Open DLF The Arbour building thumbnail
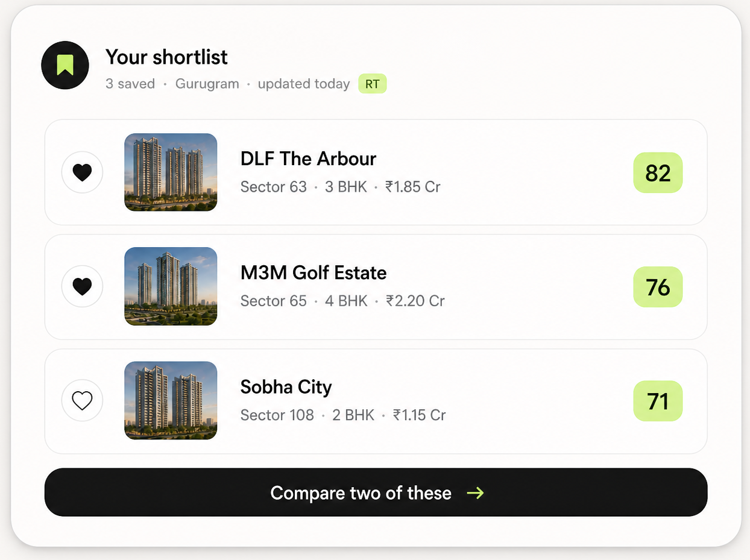The height and width of the screenshot is (560, 750). [171, 172]
